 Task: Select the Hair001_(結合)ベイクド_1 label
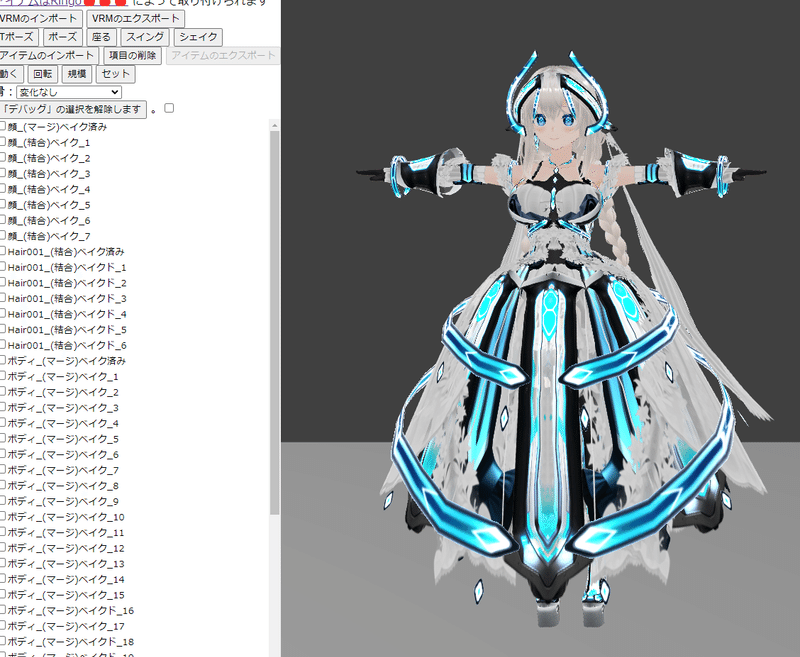click(67, 267)
